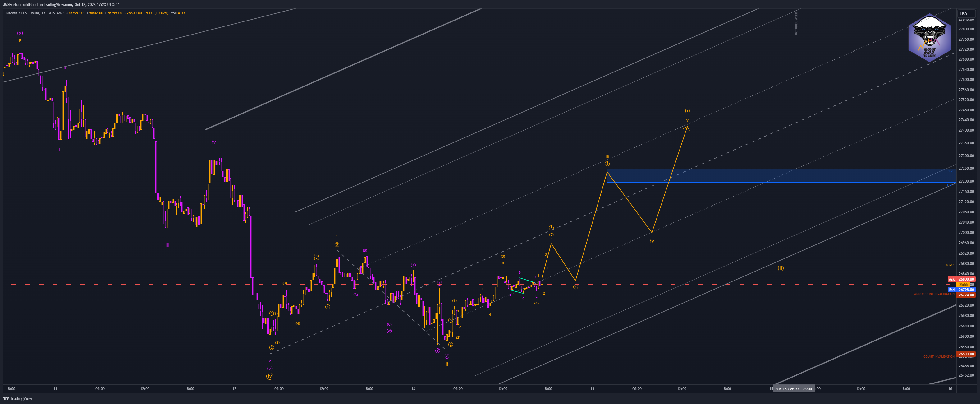The image size is (980, 404).
Task: Click the 'Sun 15 Oct '23 03:00' date marker
Action: pos(794,389)
